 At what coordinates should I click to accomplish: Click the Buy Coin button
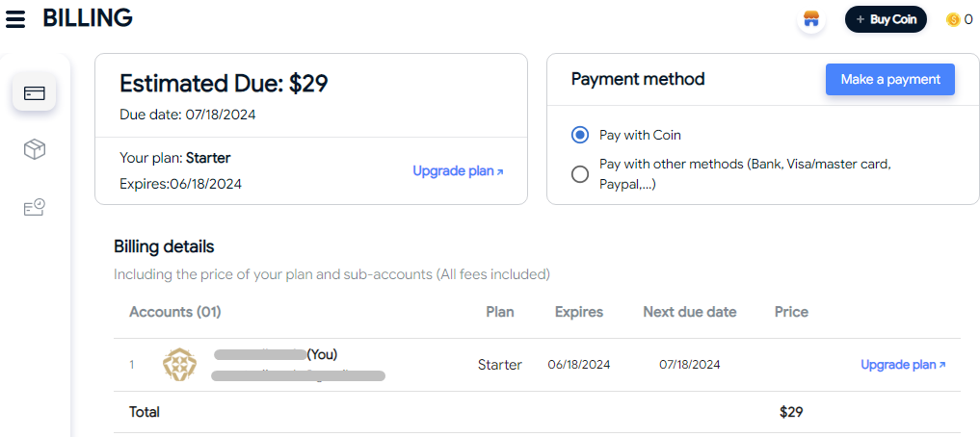886,19
